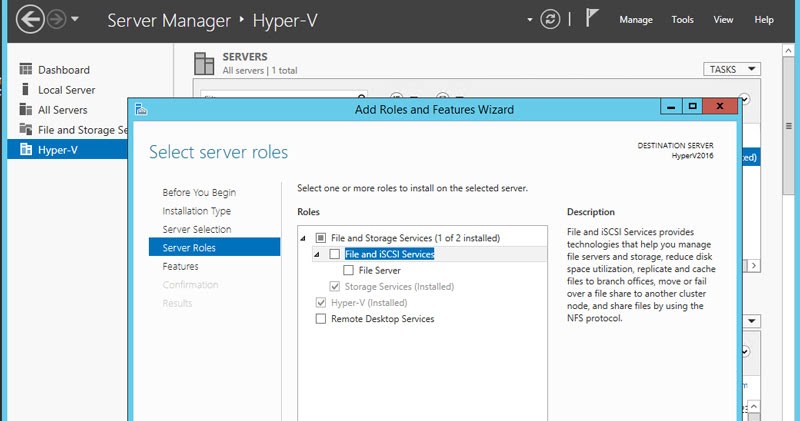Screen dimensions: 800x421
Task: Go to Server Selection step
Action: [x=197, y=229]
